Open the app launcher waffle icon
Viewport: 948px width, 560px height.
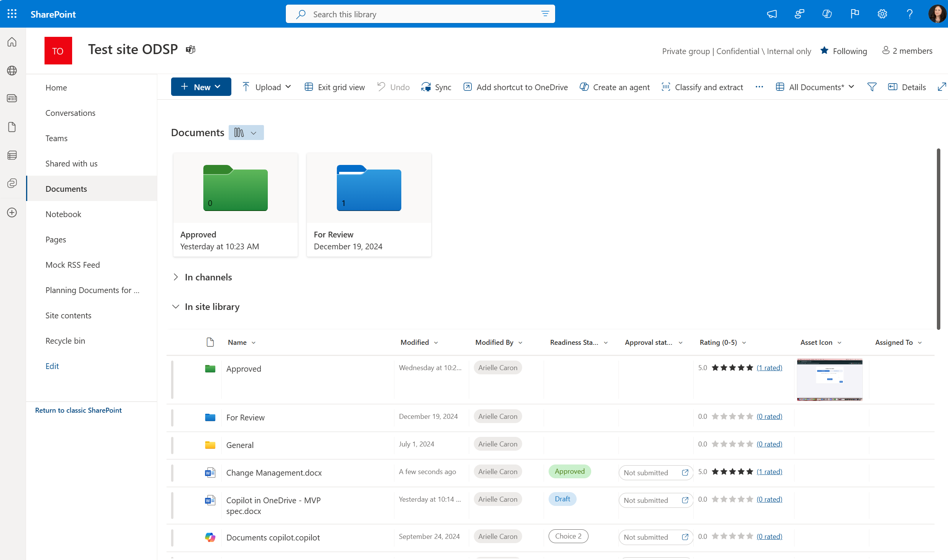[x=12, y=14]
